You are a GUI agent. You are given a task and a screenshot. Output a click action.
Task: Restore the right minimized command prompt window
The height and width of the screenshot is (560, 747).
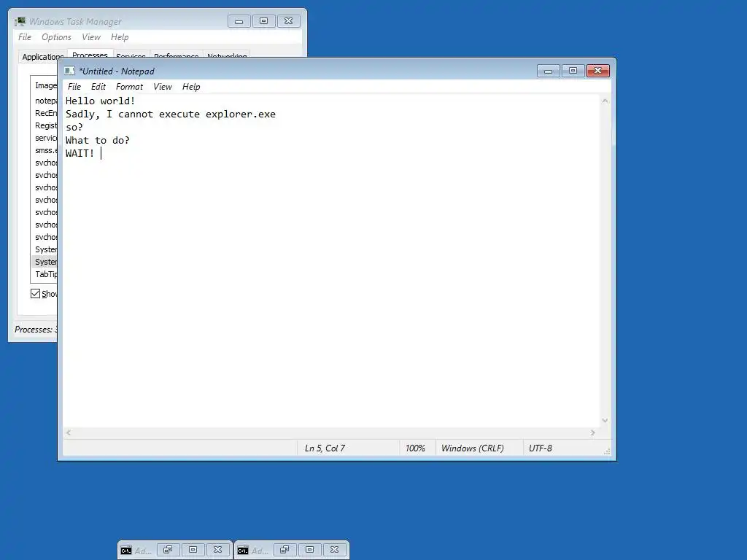pos(285,550)
